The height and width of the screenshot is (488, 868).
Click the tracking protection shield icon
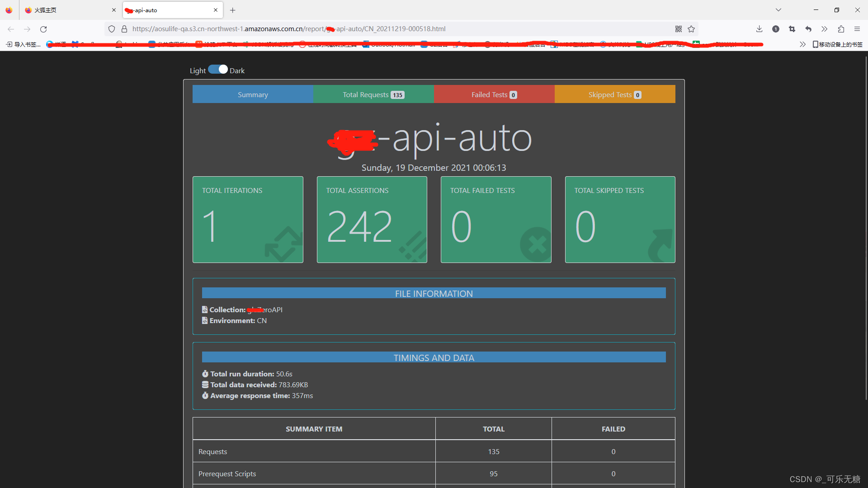tap(112, 29)
